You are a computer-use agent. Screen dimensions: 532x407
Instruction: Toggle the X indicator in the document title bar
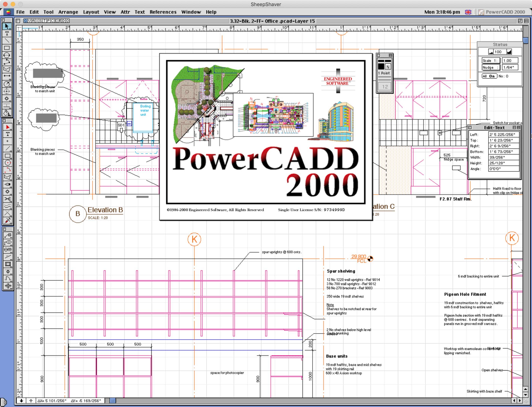[x=37, y=21]
